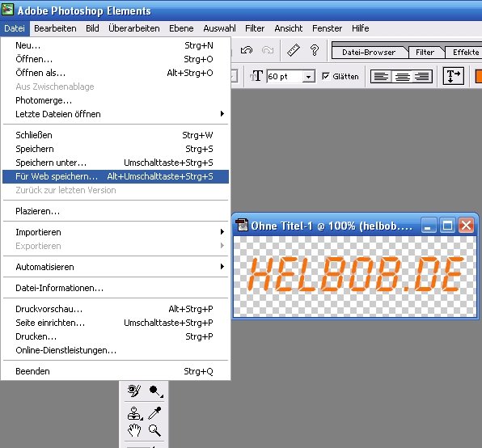
Task: Set right text alignment
Action: [422, 76]
